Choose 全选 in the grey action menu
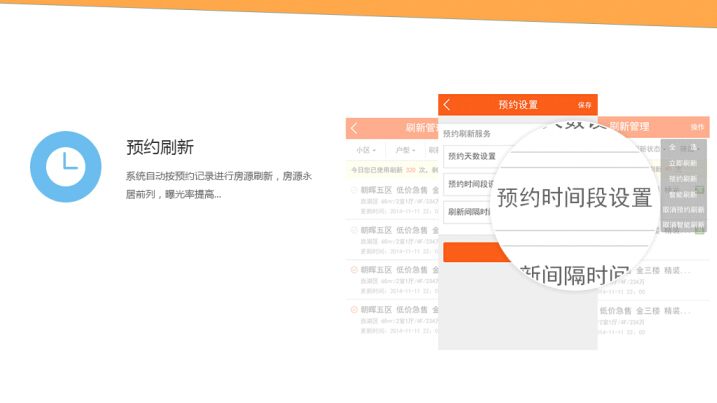717x403 pixels. pyautogui.click(x=684, y=147)
